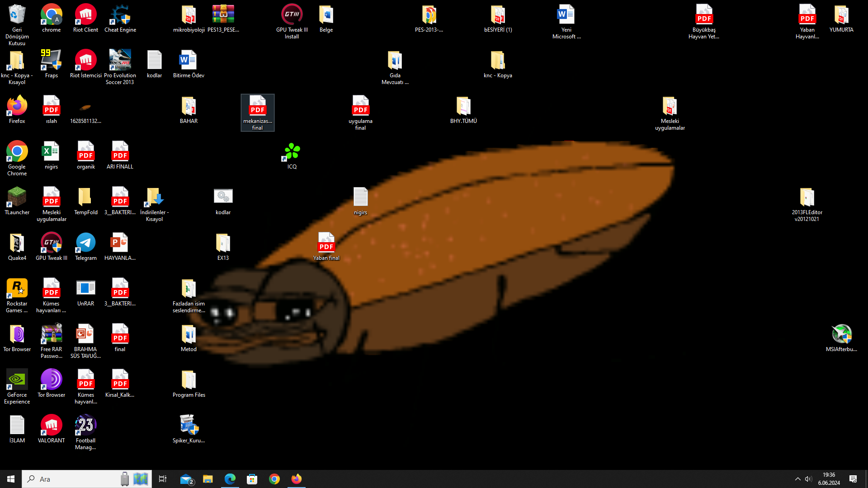Viewport: 868px width, 488px height.
Task: Select Pro Evolution Soccer 2013 shortcut
Action: tap(120, 67)
